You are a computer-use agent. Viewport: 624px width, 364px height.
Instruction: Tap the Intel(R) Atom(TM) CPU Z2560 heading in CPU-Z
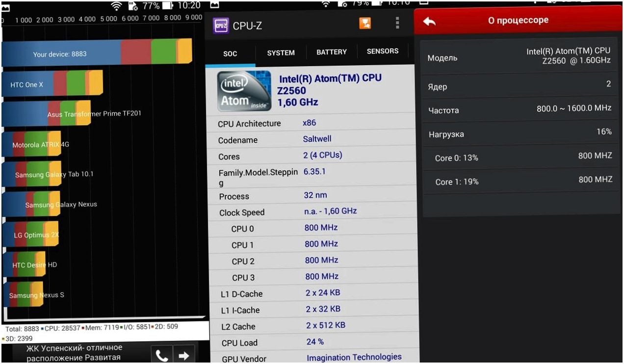tap(330, 84)
